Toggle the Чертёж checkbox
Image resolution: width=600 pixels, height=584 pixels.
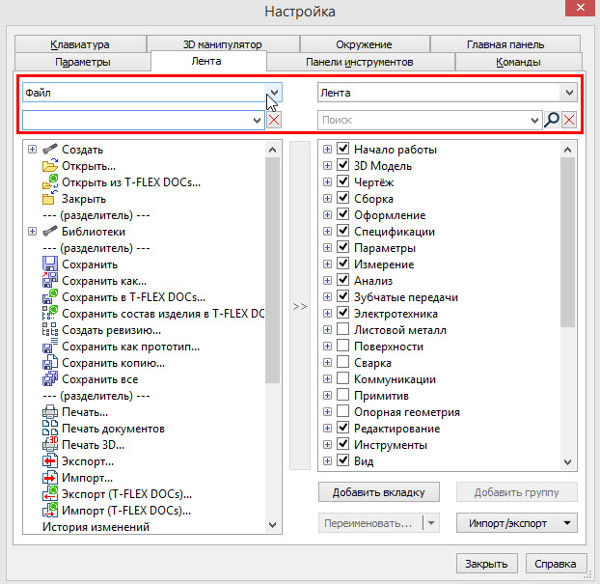point(343,181)
